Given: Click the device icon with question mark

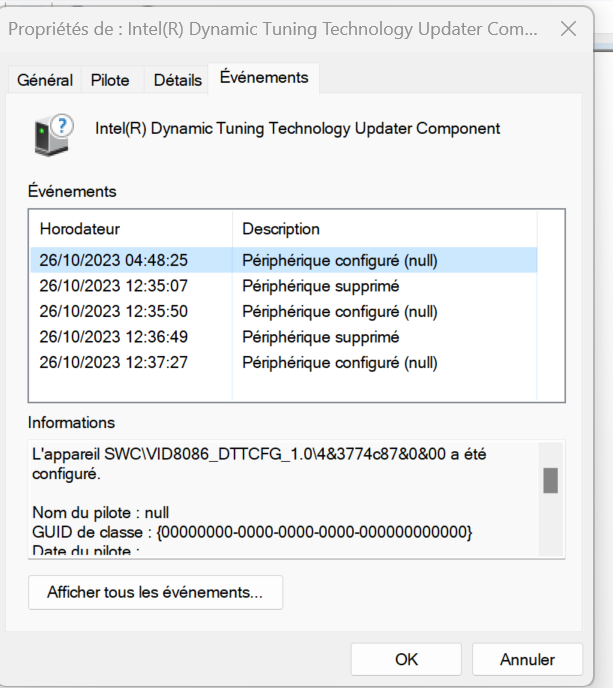Looking at the screenshot, I should [53, 133].
